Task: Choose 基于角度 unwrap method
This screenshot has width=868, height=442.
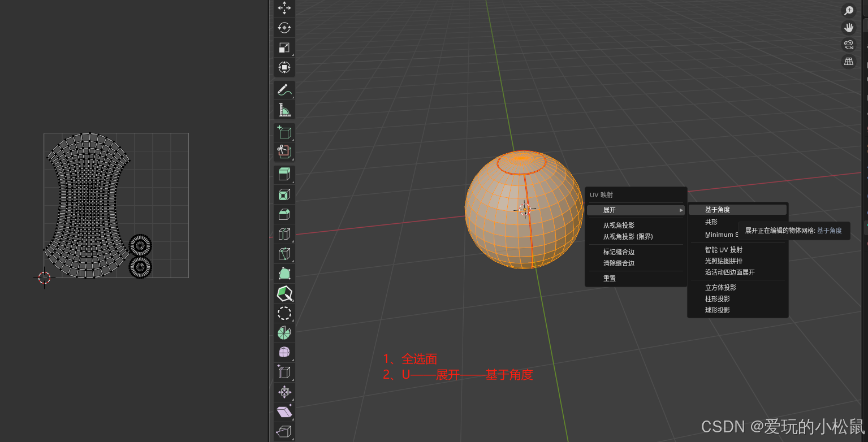Action: pyautogui.click(x=737, y=210)
